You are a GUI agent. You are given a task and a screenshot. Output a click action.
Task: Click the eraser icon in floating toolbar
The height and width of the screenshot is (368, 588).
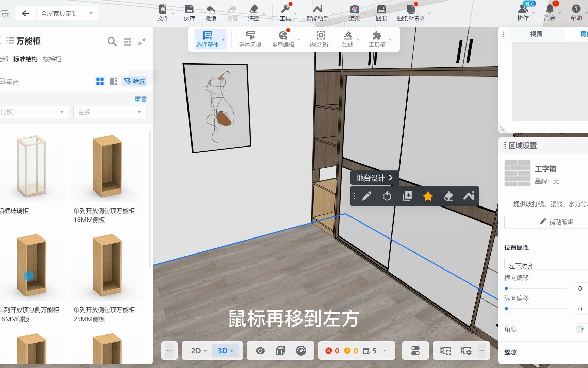pos(448,196)
